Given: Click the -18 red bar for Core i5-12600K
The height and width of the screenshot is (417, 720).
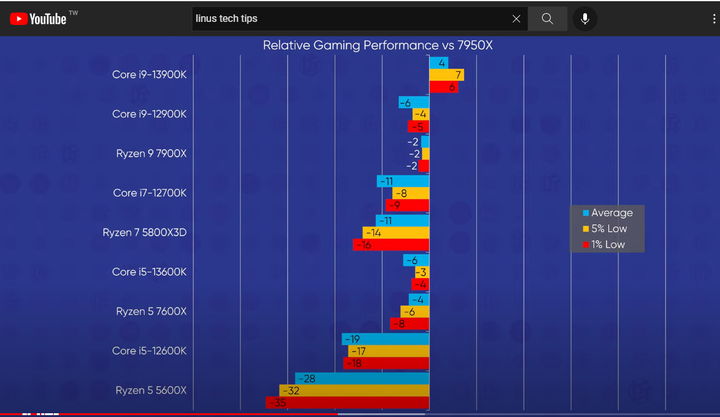Looking at the screenshot, I should (x=386, y=363).
